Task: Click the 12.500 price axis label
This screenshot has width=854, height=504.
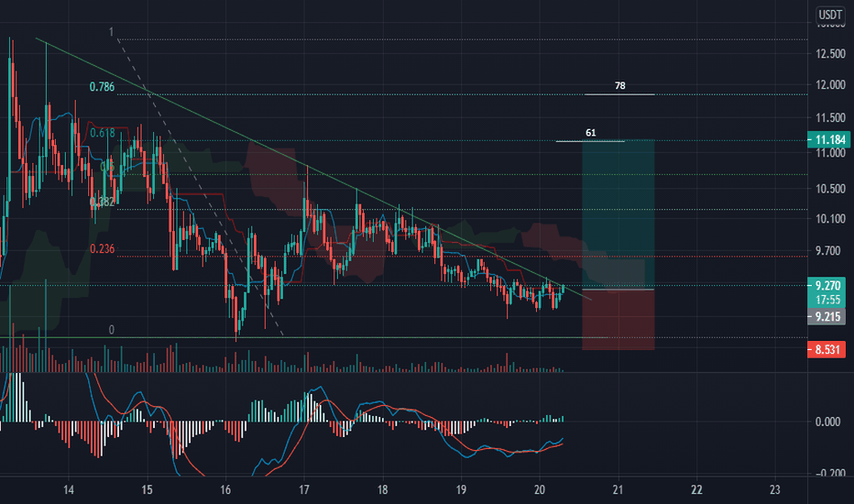Action: (x=830, y=53)
